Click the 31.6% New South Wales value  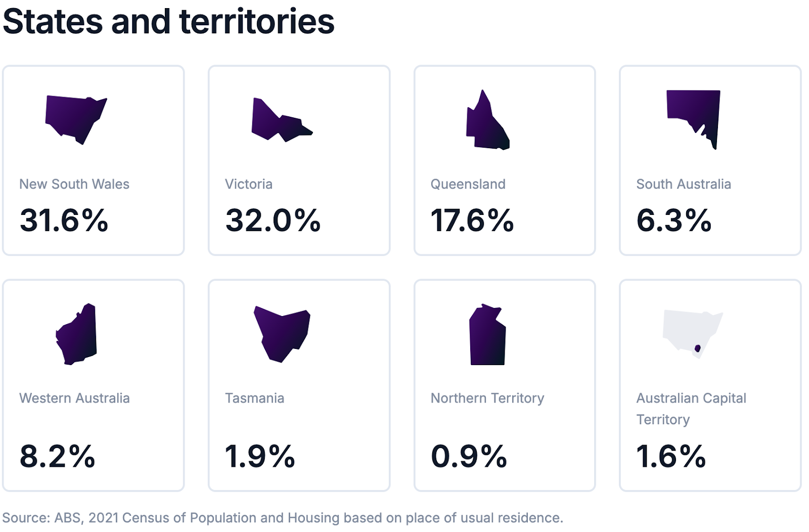64,220
